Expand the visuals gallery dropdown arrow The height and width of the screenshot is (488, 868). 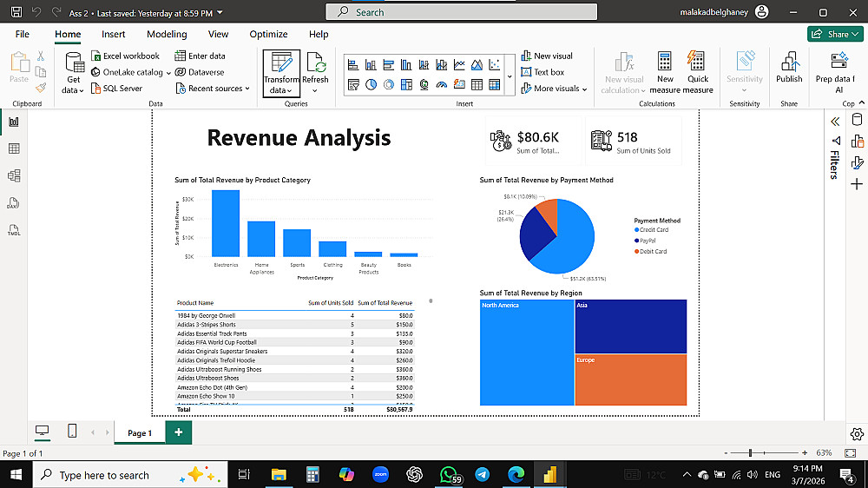coord(510,76)
